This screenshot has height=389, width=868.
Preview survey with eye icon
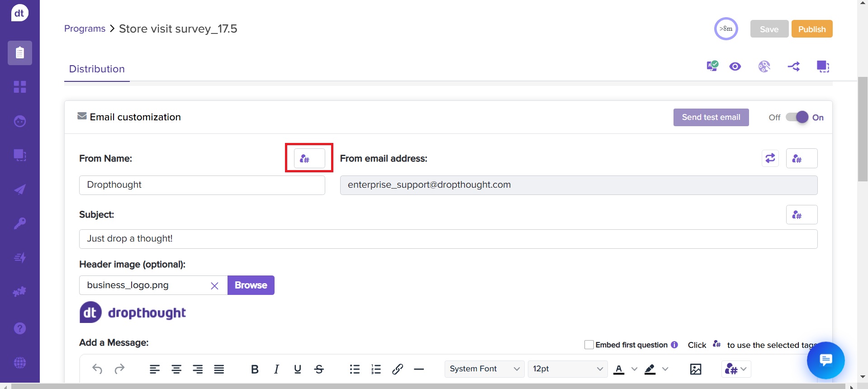[735, 66]
